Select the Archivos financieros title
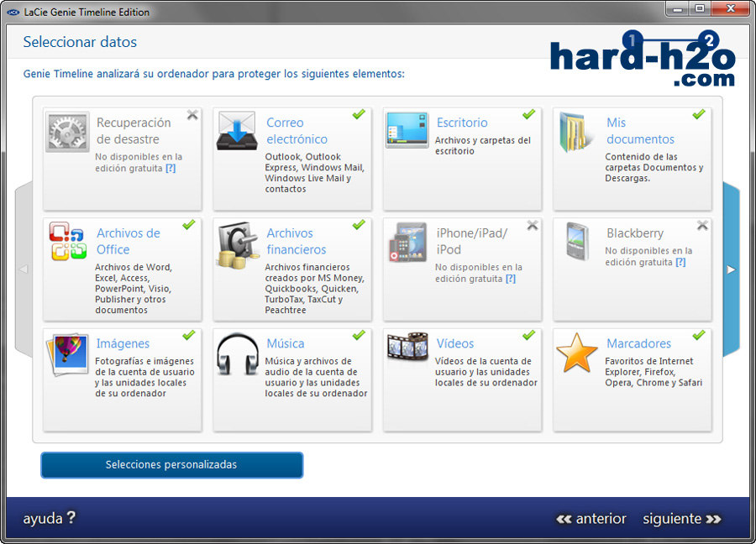Viewport: 756px width, 544px height. pyautogui.click(x=296, y=241)
